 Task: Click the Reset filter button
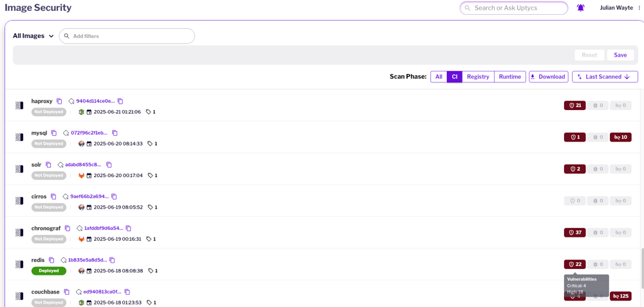[x=589, y=55]
